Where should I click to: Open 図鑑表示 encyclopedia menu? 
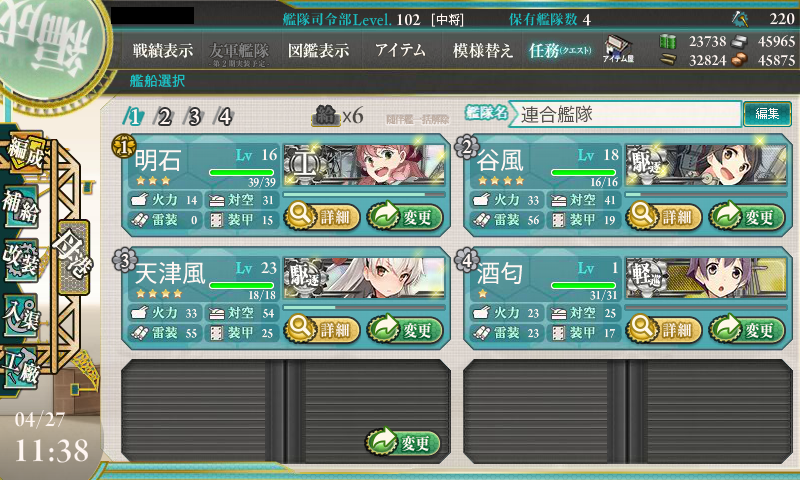tap(318, 50)
